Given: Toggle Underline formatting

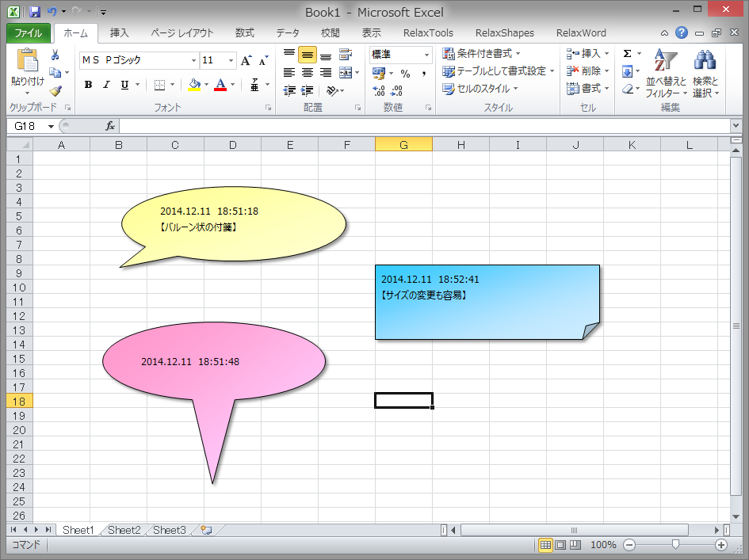Looking at the screenshot, I should tap(124, 85).
